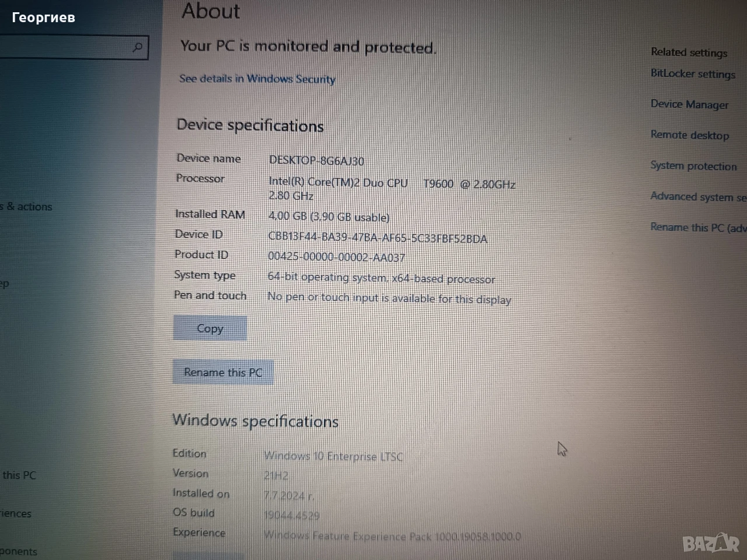Click the Windows specifications heading
The image size is (747, 560).
255,421
